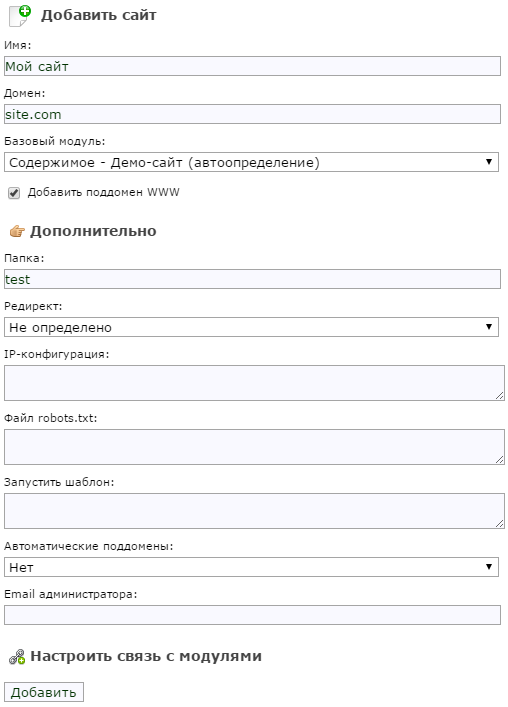Click the Добавить submit button
Screen dimensions: 508x707
coord(44,692)
